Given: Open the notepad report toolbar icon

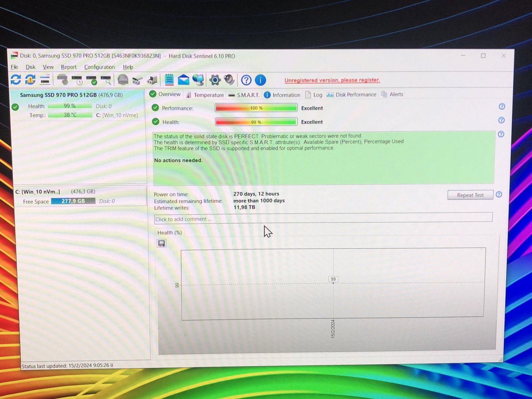Looking at the screenshot, I should point(169,80).
